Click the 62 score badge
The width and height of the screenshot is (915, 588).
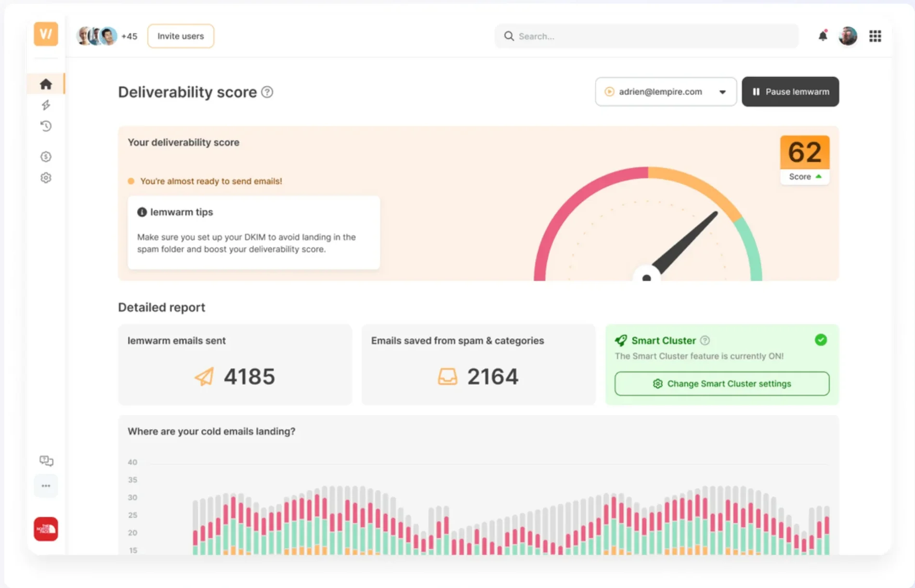tap(805, 152)
